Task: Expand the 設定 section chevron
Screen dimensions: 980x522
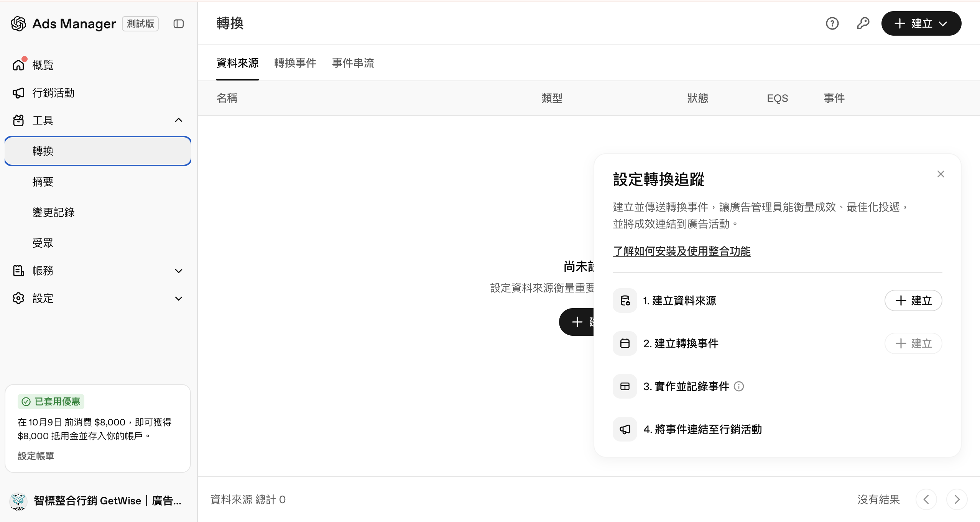Action: [x=179, y=299]
